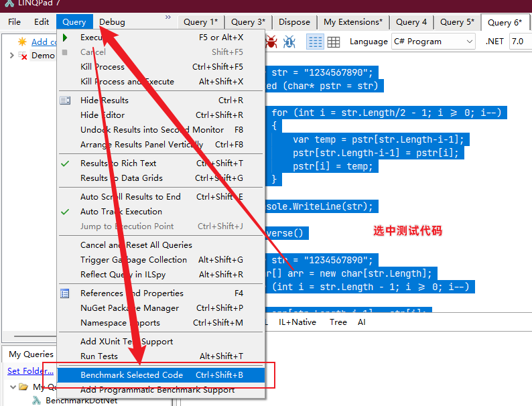Open the .NET version 7.0 selector
This screenshot has height=406, width=532.
(x=521, y=42)
